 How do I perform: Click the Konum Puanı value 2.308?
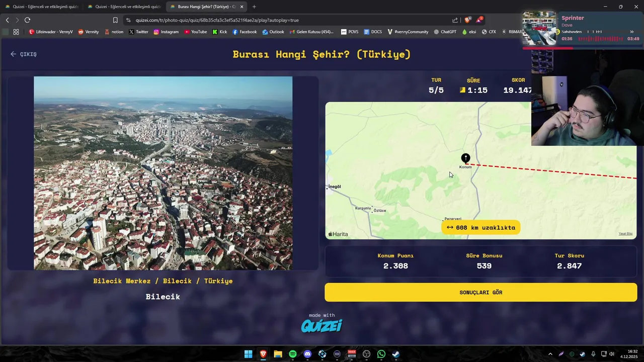pyautogui.click(x=395, y=266)
